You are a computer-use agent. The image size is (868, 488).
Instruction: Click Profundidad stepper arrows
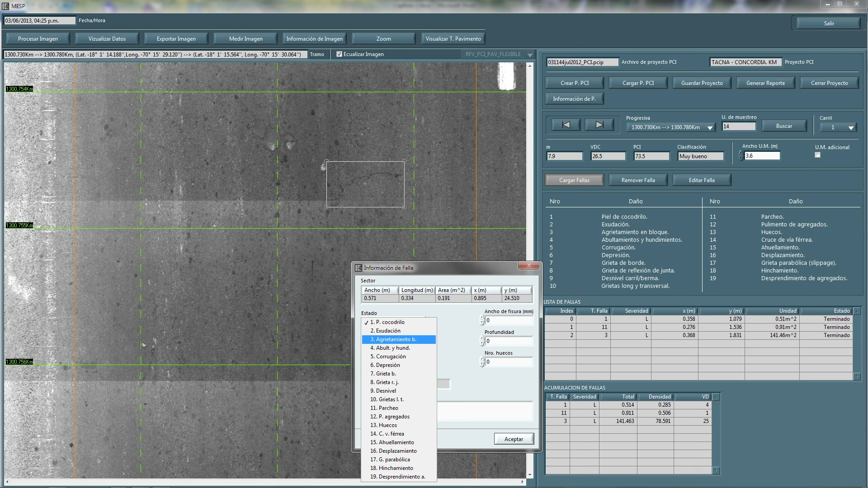482,341
